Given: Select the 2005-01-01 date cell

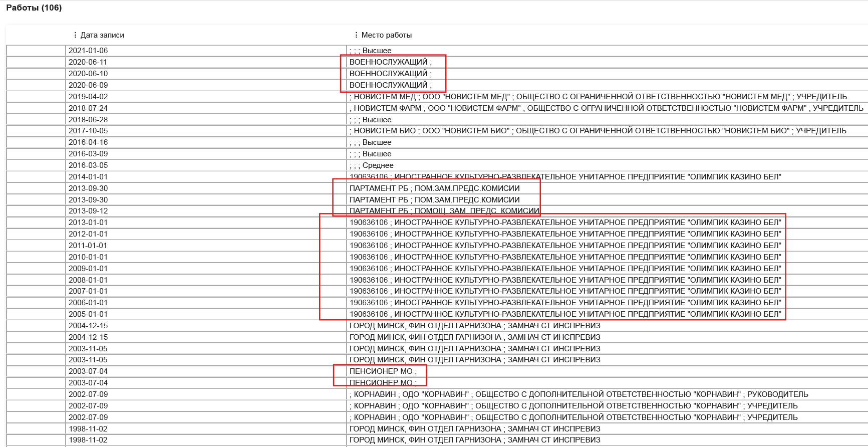Looking at the screenshot, I should 88,314.
